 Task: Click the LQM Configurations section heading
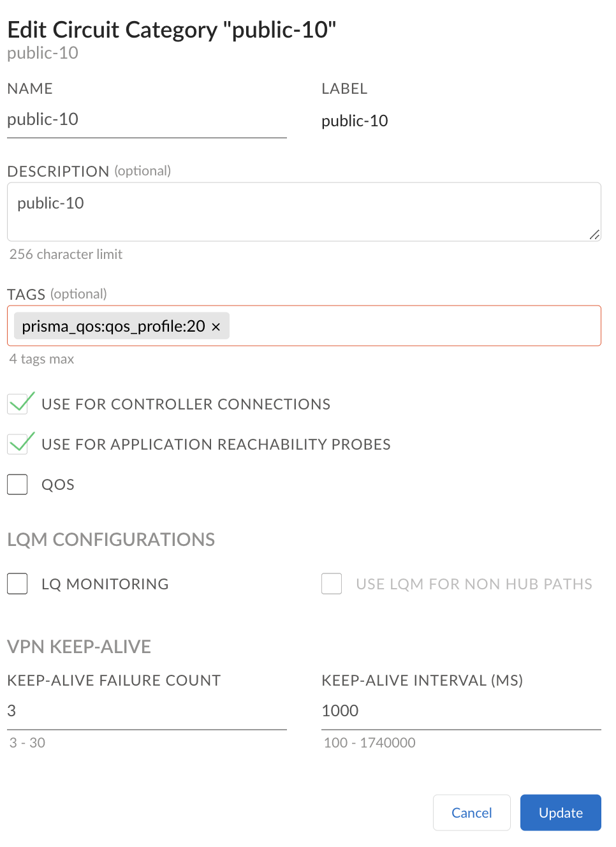point(111,540)
